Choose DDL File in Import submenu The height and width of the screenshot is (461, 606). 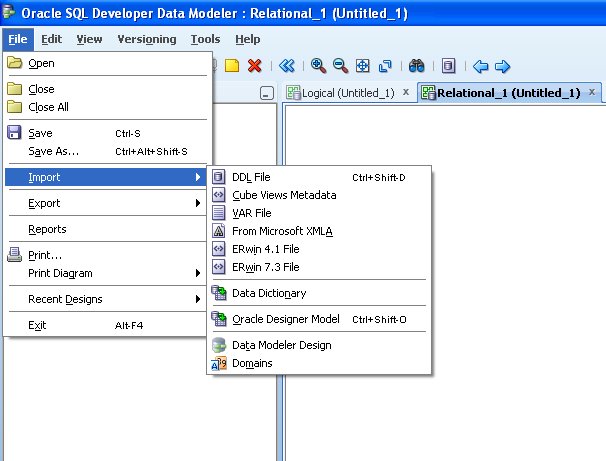pyautogui.click(x=319, y=177)
